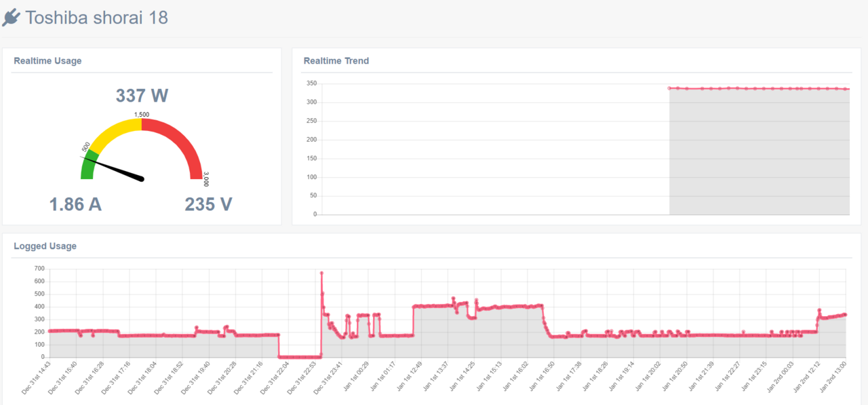Click the power plug icon beside the title
Screen dimensions: 868x405
[12, 18]
